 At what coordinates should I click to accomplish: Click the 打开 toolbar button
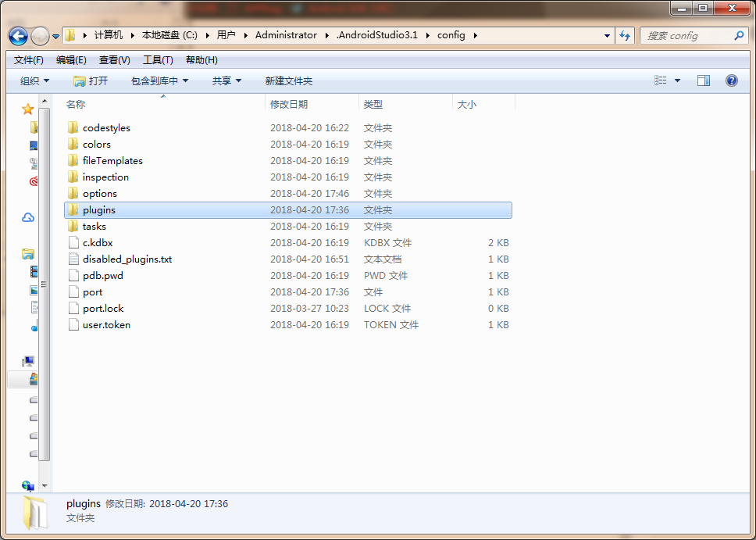tap(91, 80)
